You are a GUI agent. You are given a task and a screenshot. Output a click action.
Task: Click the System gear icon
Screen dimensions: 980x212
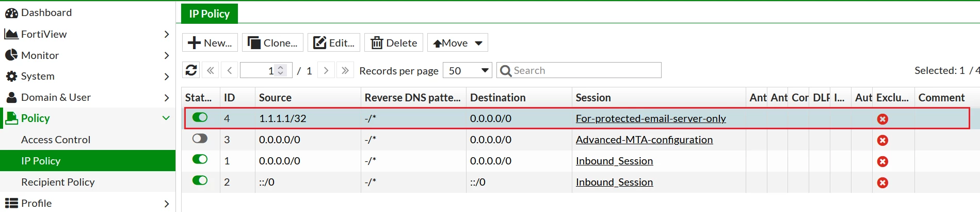pyautogui.click(x=11, y=77)
